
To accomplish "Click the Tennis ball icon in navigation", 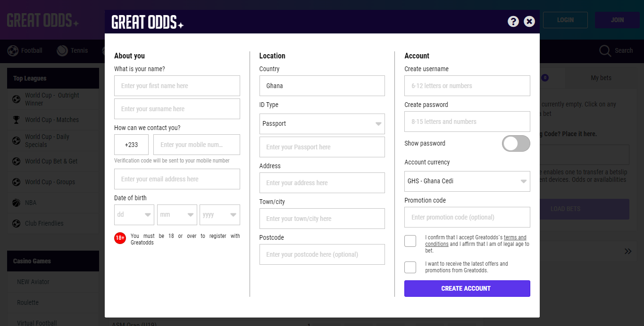I will click(x=62, y=51).
